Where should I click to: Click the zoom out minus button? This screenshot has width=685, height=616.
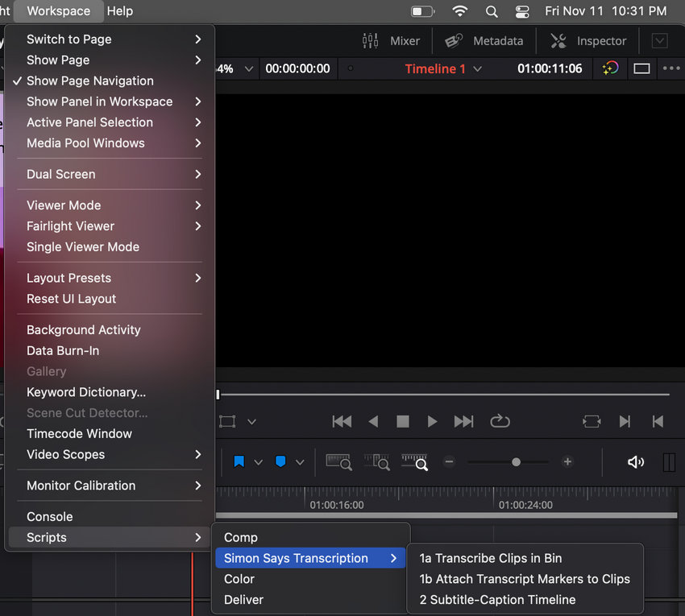coord(449,461)
